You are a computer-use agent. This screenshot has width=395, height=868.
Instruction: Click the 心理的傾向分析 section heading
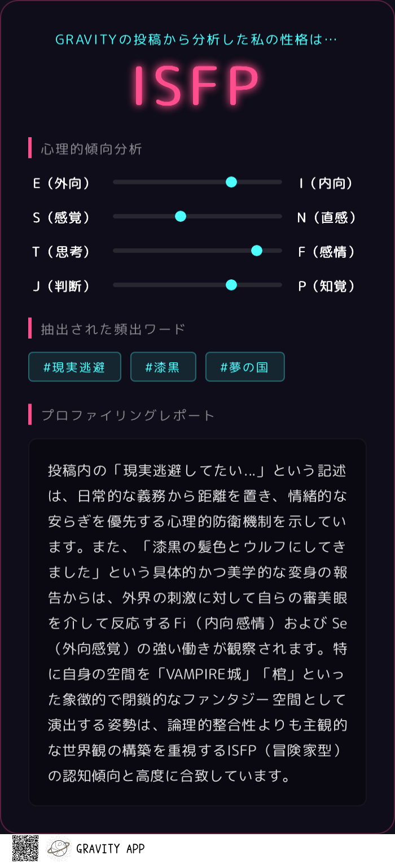[91, 149]
